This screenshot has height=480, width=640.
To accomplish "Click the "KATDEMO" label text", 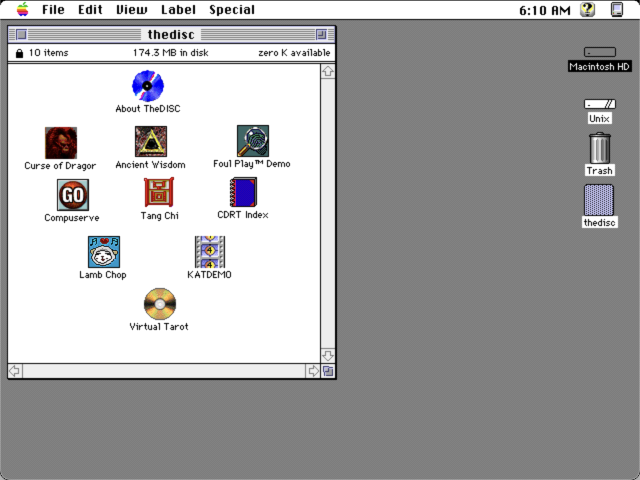I will 209,275.
